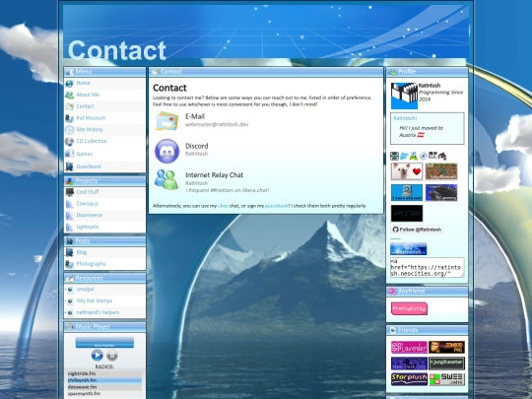Select Contact in the Menu panel
This screenshot has width=532, height=399.
click(85, 106)
